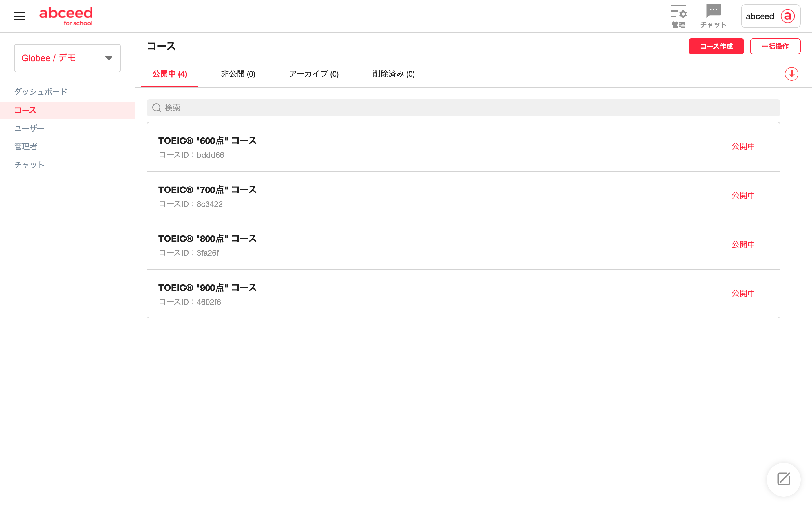Expand the Globee / デモ dropdown
Screen dimensions: 812x508
67,58
